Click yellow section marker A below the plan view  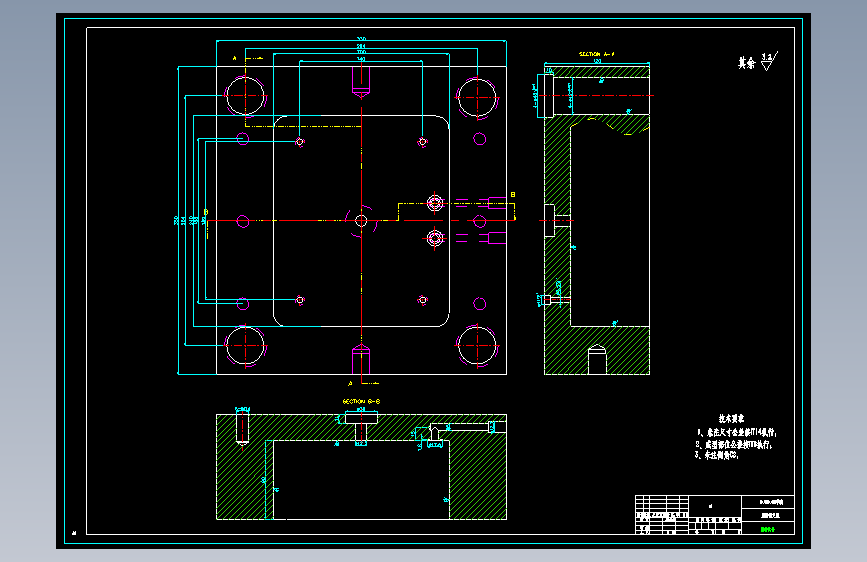click(x=350, y=383)
